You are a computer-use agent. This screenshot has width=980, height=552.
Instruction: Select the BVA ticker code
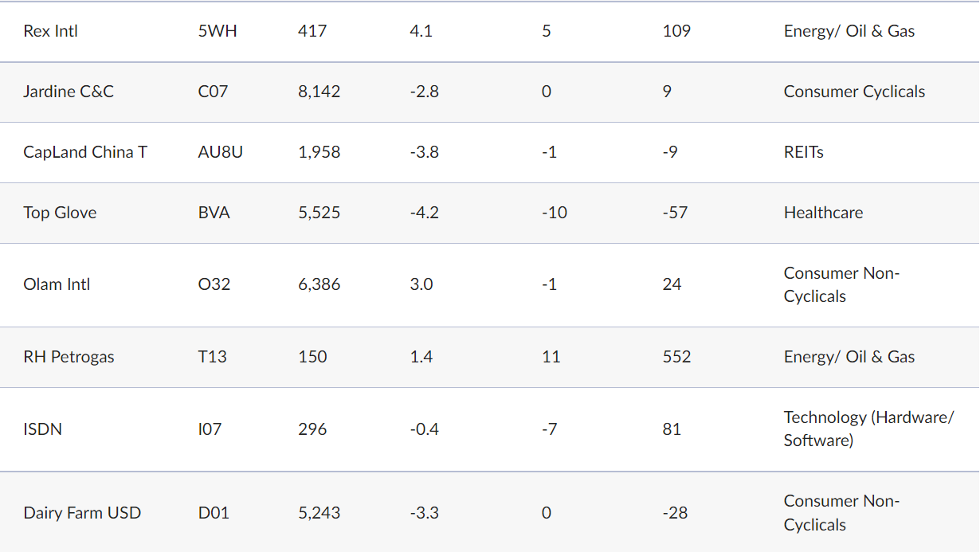point(214,213)
